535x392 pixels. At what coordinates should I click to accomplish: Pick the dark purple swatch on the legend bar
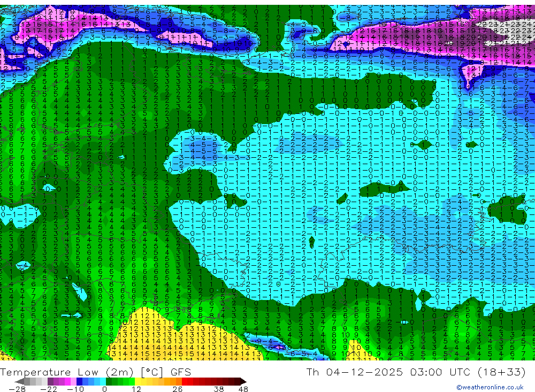click(x=50, y=382)
